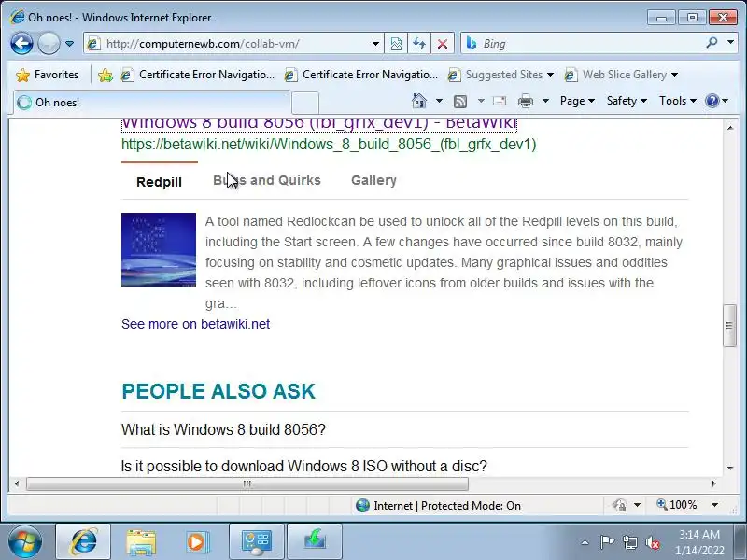Viewport: 747px width, 560px height.
Task: Click the Print icon
Action: coord(526,101)
